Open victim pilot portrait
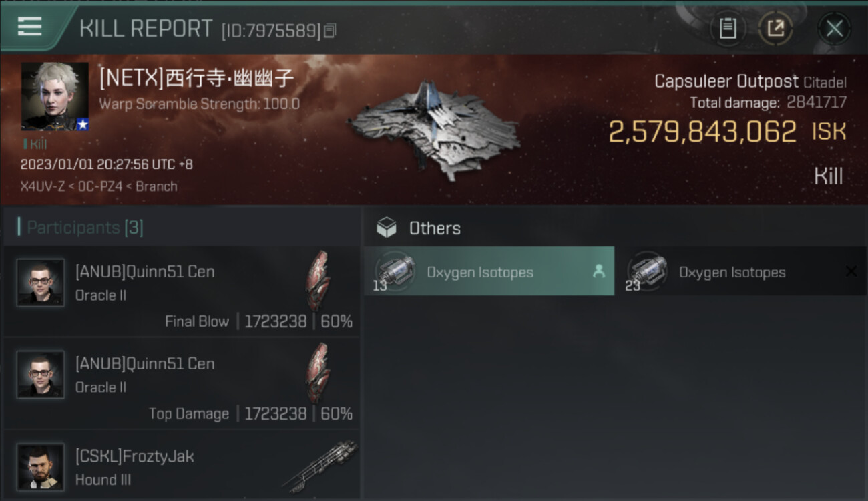Viewport: 868px width, 501px height. click(x=55, y=96)
